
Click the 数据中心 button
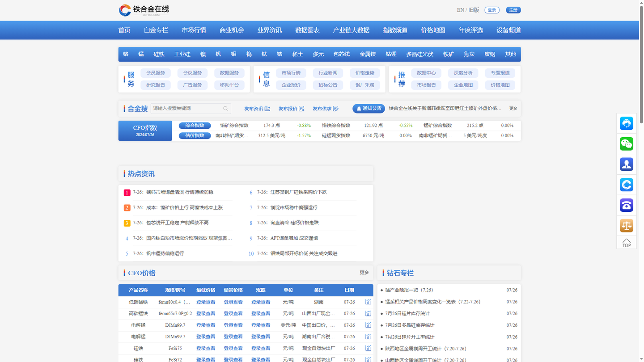coord(426,73)
